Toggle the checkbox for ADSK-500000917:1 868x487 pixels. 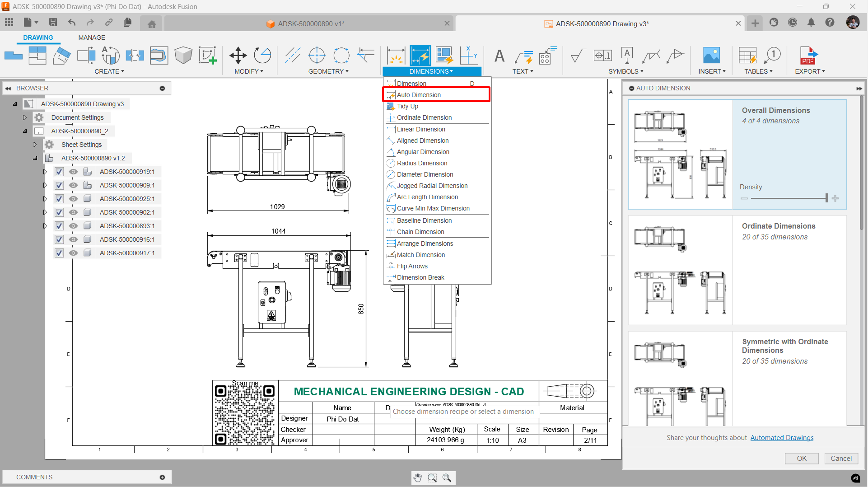59,253
